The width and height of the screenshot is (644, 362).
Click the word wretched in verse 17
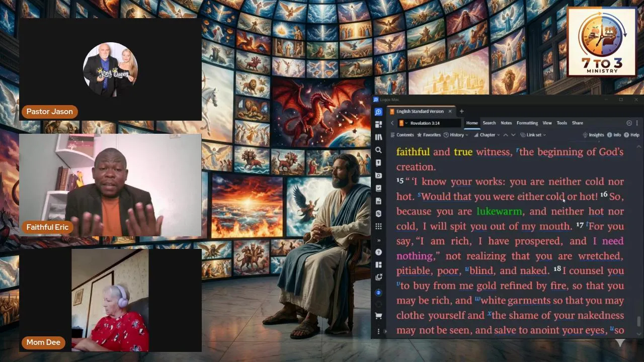click(600, 256)
